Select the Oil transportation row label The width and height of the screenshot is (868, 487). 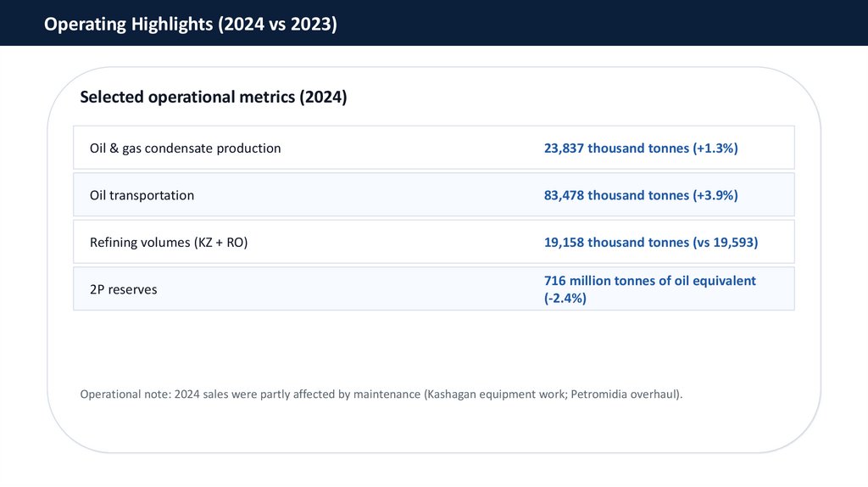pos(142,195)
